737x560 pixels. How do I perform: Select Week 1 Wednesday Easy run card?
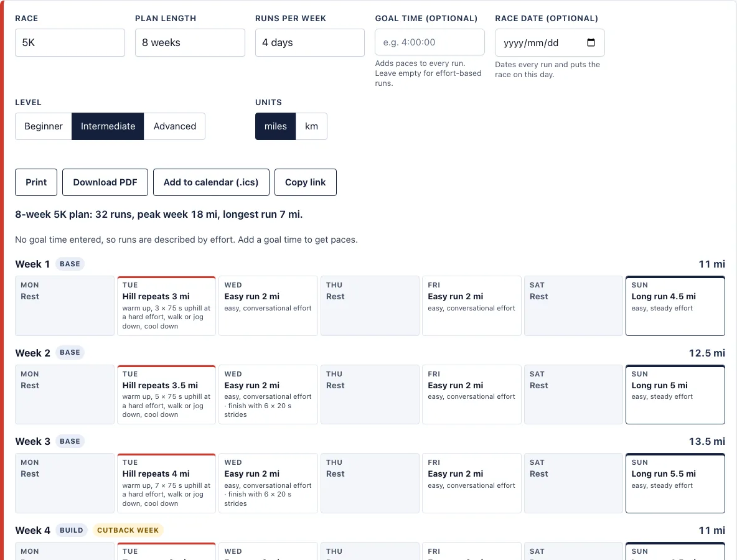pyautogui.click(x=268, y=306)
